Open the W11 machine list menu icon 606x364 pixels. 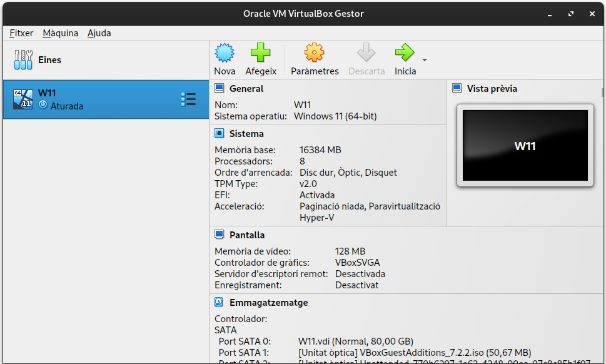click(188, 99)
